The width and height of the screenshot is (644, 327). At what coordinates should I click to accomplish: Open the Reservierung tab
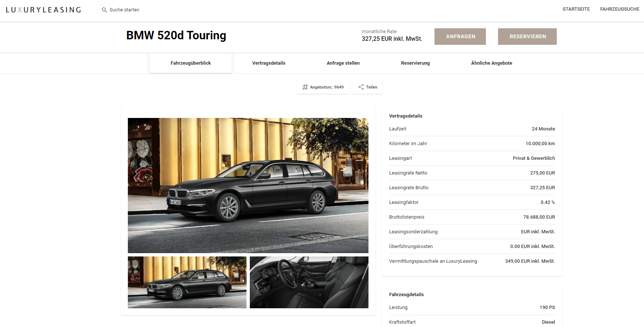[x=415, y=63]
